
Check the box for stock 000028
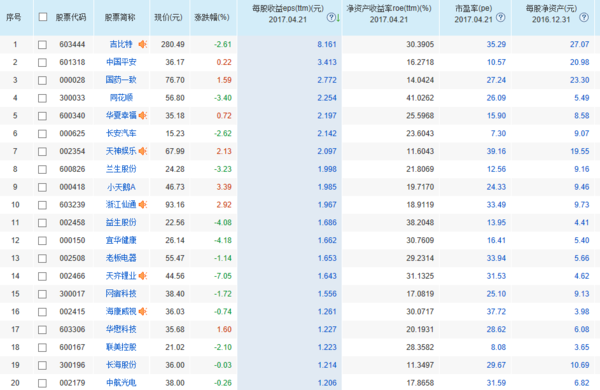point(42,80)
